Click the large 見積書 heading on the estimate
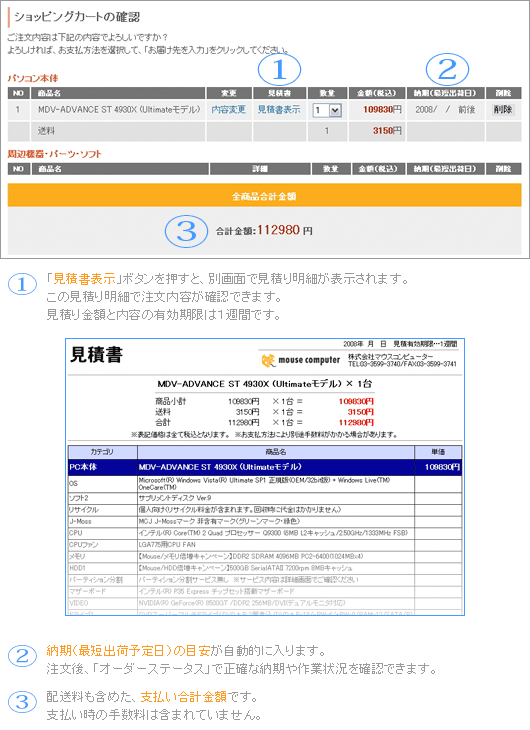The width and height of the screenshot is (530, 730). click(96, 355)
